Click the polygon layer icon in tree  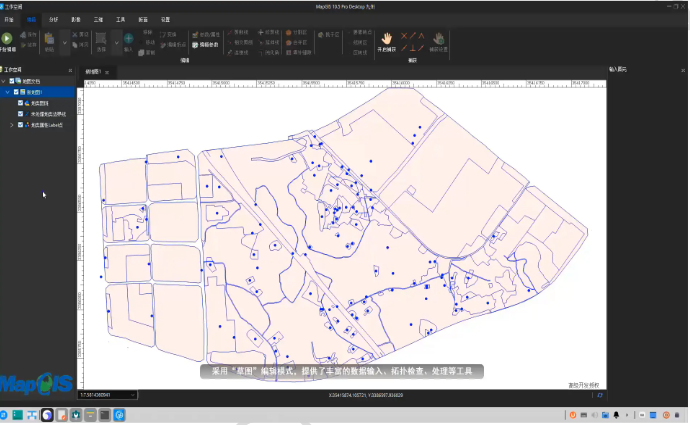pos(27,103)
